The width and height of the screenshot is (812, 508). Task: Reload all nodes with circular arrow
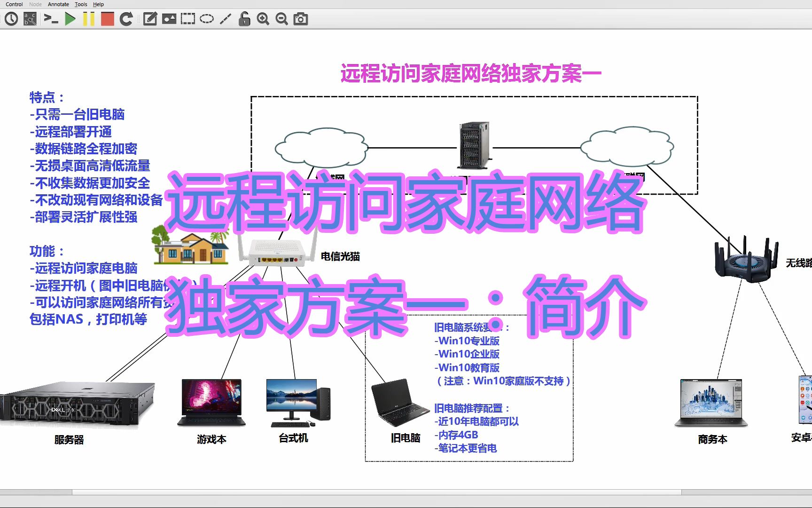[x=126, y=19]
